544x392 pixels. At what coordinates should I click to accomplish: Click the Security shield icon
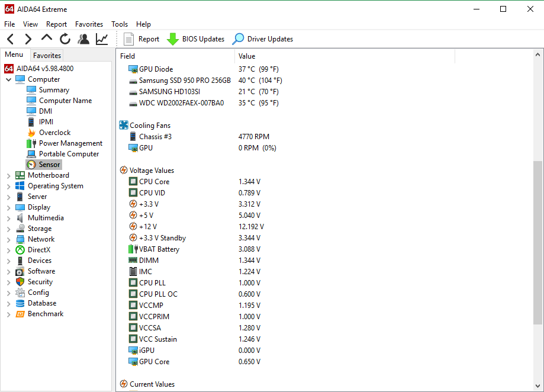(20, 282)
